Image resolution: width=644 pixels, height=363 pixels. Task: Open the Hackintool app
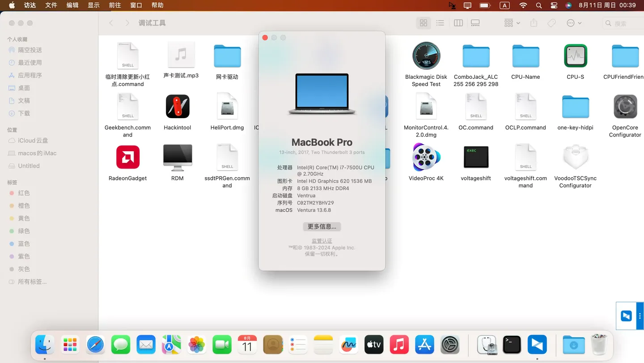coord(177,107)
